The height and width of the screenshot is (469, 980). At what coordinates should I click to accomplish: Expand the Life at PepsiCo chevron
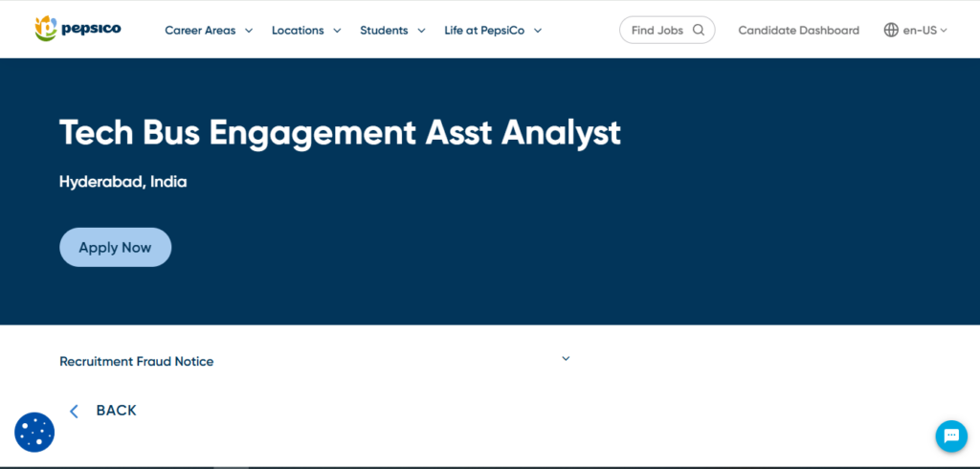click(538, 30)
